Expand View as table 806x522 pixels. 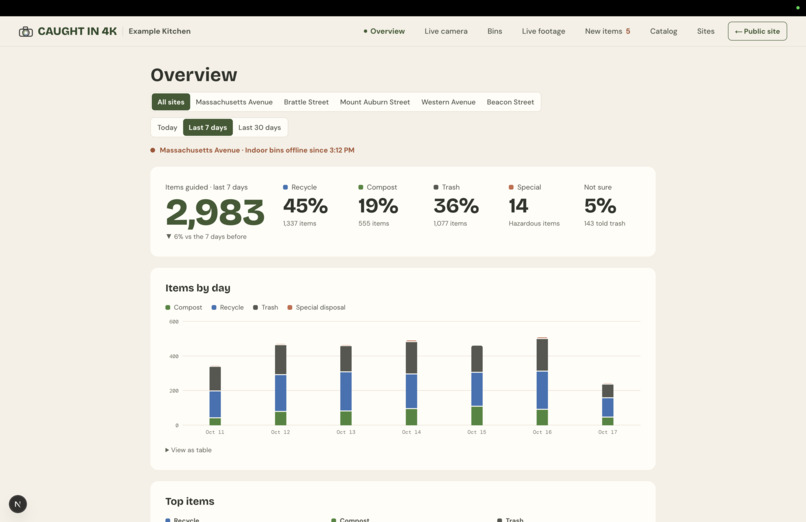click(x=188, y=450)
